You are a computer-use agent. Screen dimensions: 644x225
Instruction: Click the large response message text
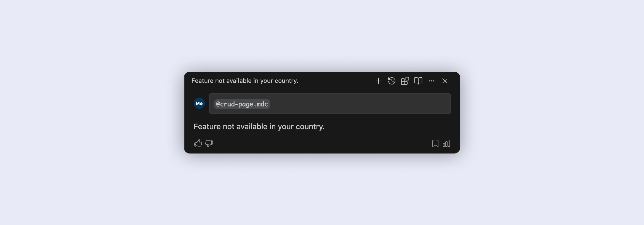pyautogui.click(x=259, y=126)
